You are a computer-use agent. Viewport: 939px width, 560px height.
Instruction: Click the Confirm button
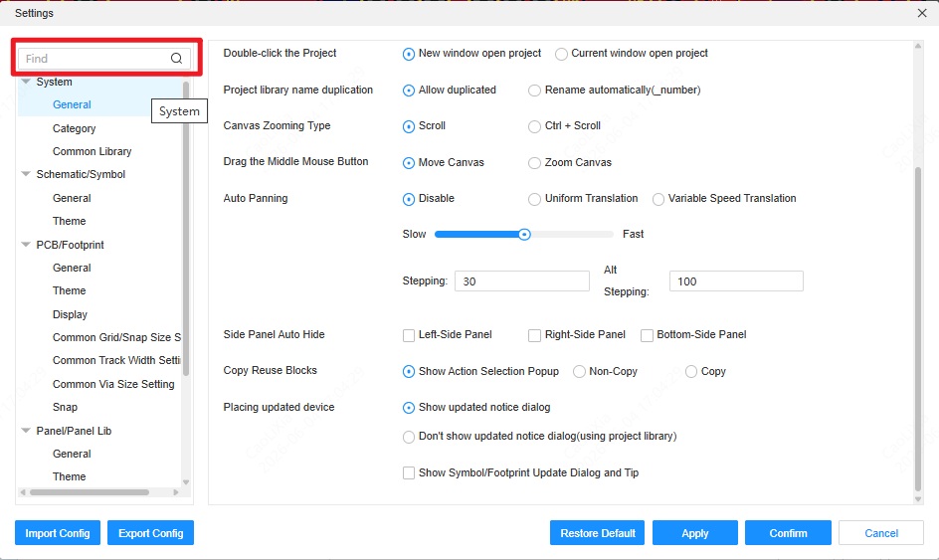pyautogui.click(x=788, y=532)
